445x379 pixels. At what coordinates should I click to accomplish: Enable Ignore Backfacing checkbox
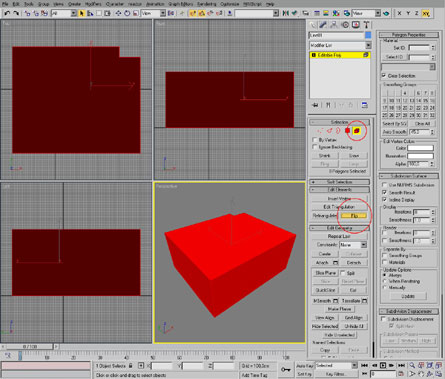coord(314,147)
